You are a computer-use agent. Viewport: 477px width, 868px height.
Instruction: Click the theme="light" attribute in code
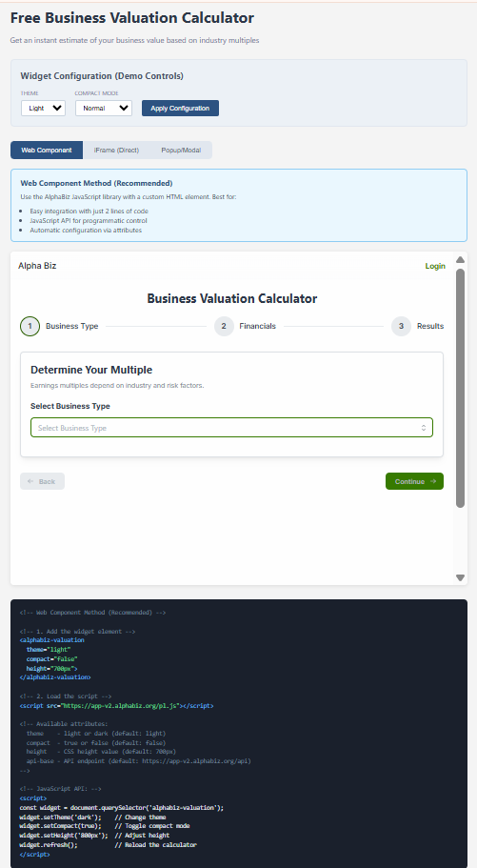(x=49, y=649)
